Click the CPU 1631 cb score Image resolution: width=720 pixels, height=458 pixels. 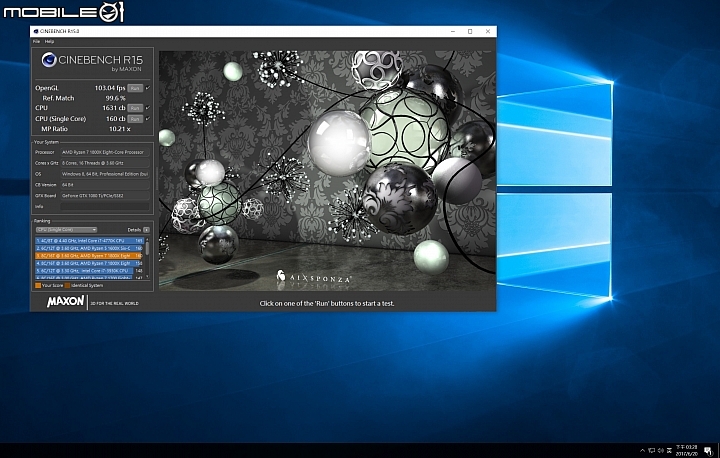point(114,108)
